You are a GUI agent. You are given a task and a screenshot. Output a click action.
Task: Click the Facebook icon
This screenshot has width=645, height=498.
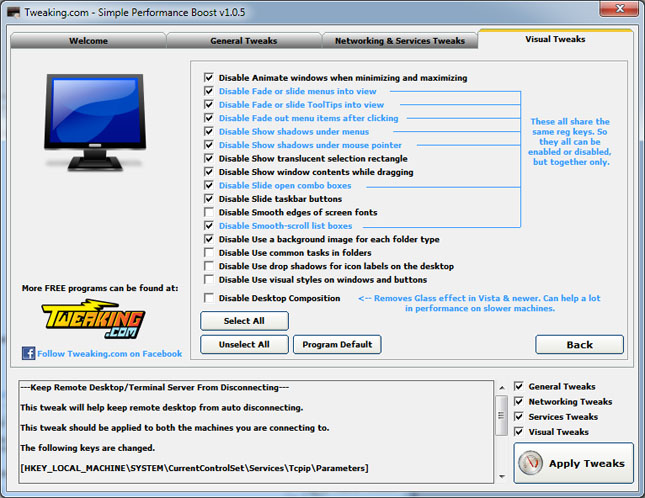(x=28, y=353)
